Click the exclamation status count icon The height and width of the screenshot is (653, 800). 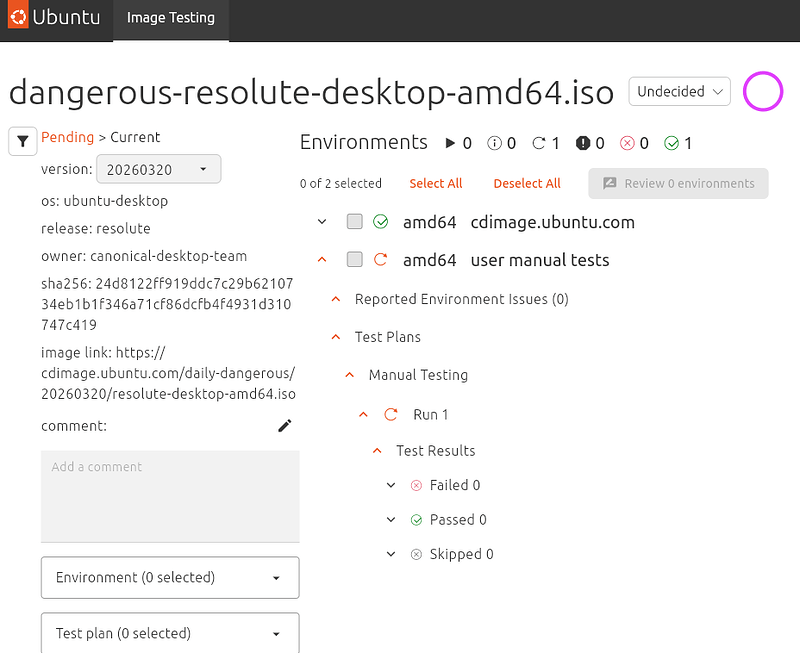tap(583, 143)
